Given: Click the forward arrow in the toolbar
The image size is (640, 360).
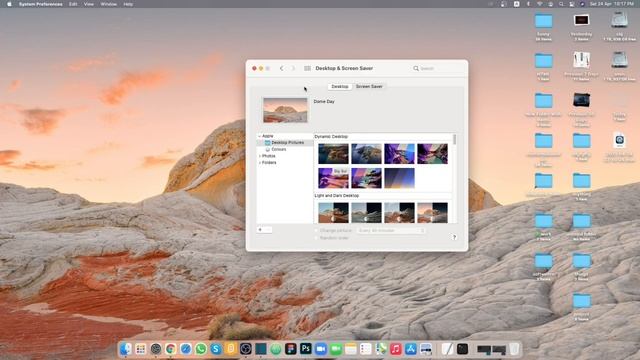Looking at the screenshot, I should 293,68.
